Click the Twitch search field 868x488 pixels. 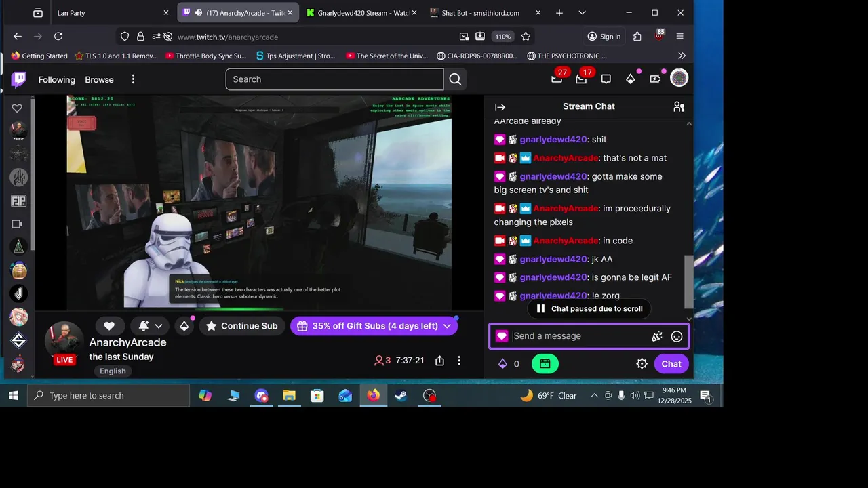click(335, 79)
